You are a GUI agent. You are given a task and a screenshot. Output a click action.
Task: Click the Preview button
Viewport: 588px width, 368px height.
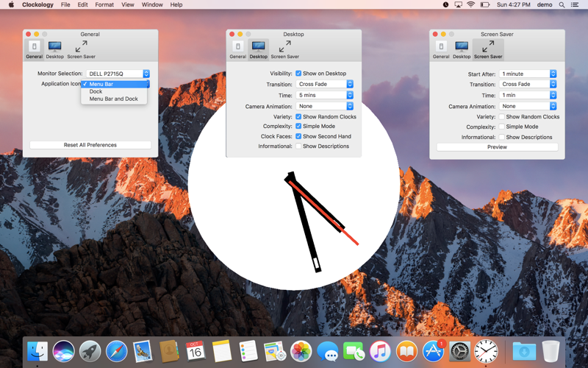coord(497,147)
